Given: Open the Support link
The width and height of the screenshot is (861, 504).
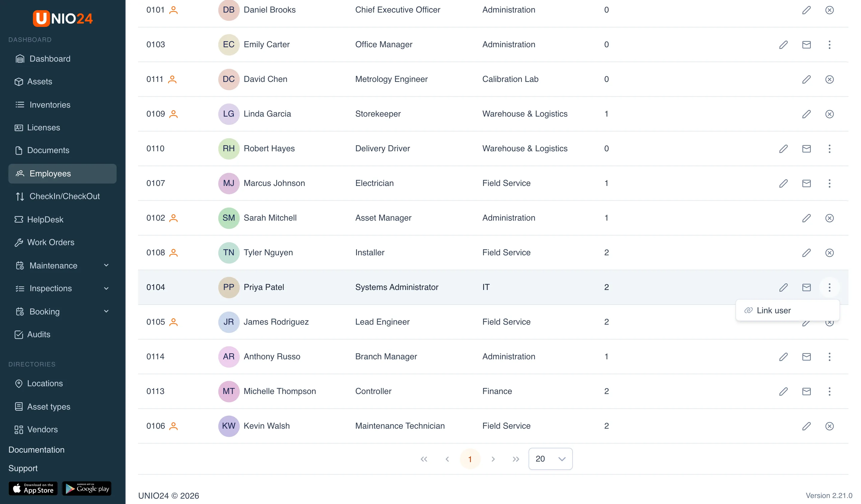Looking at the screenshot, I should click(23, 468).
